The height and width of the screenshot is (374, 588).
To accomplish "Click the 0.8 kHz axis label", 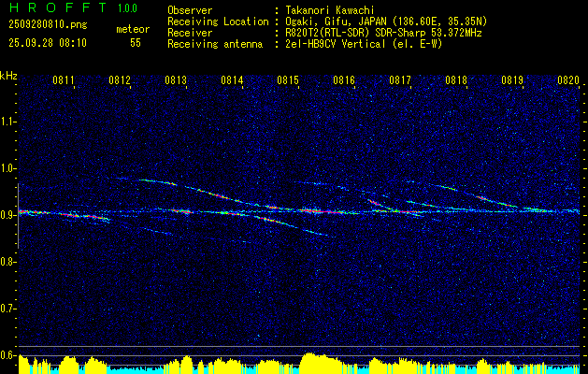I will (7, 262).
